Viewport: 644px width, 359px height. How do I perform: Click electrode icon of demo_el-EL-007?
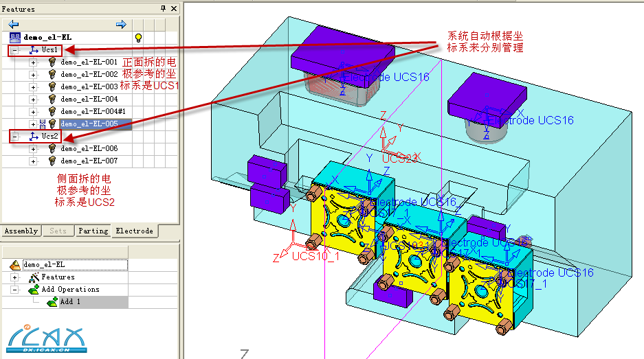(x=52, y=161)
